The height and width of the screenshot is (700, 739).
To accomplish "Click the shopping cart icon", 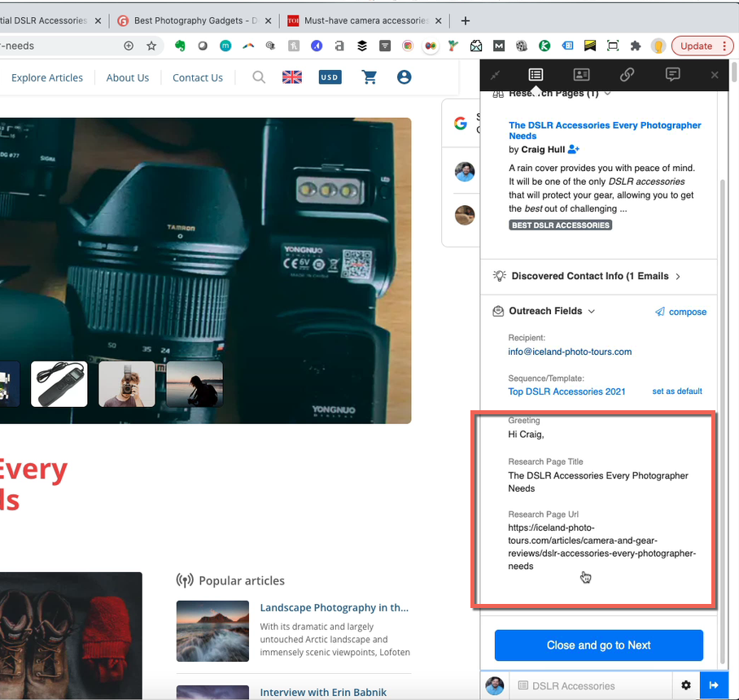I will point(369,77).
